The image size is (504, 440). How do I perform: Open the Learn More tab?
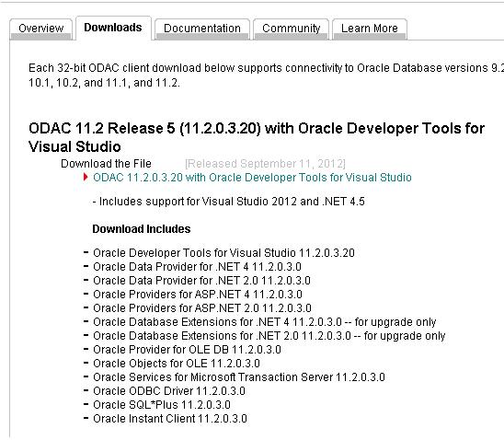click(370, 29)
